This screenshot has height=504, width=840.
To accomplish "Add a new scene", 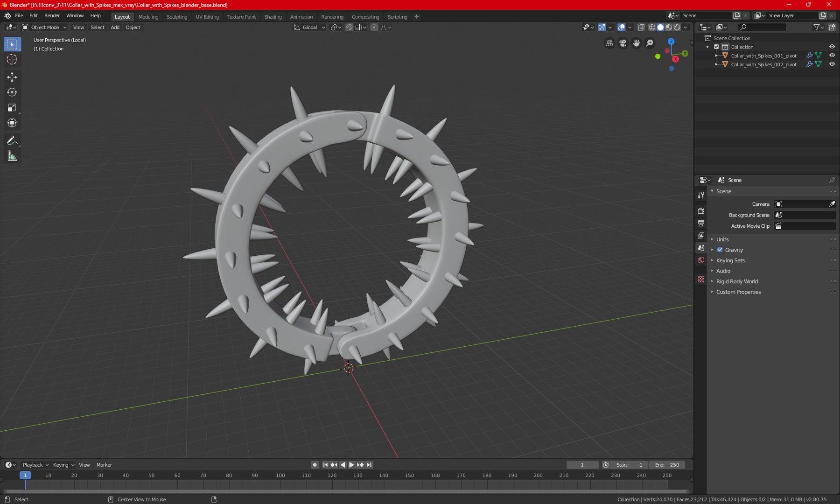I will (x=736, y=15).
